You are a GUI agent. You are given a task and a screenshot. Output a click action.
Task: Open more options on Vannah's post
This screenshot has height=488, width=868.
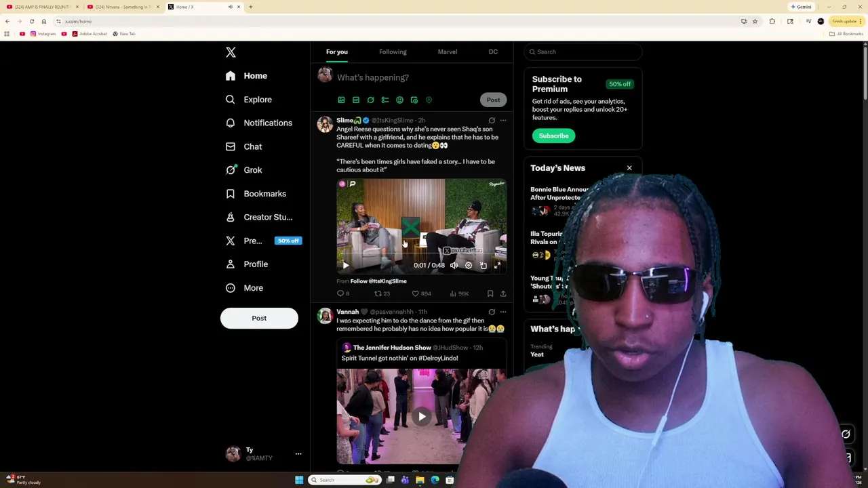[502, 312]
